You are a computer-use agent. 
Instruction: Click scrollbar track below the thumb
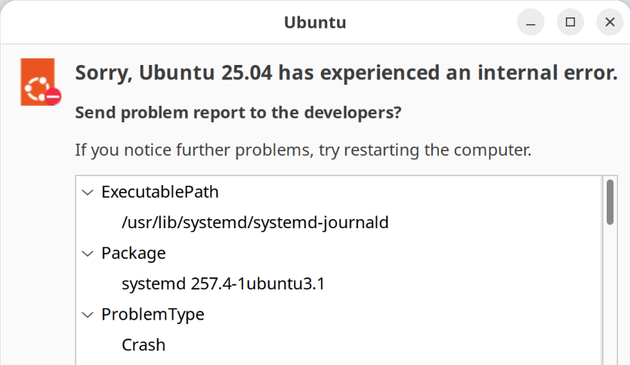pos(610,295)
